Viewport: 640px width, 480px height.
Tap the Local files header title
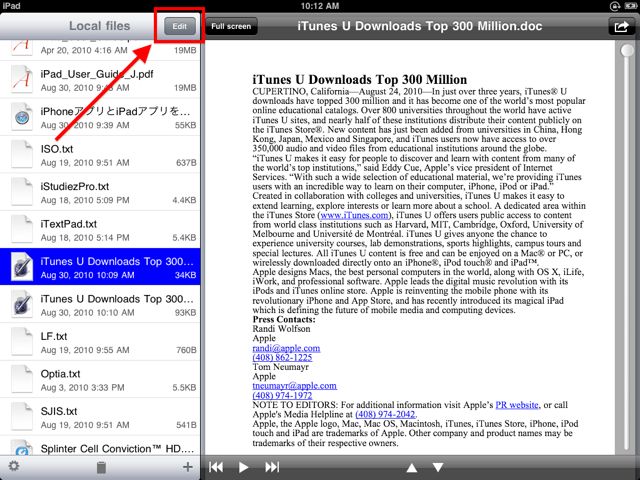[x=99, y=26]
